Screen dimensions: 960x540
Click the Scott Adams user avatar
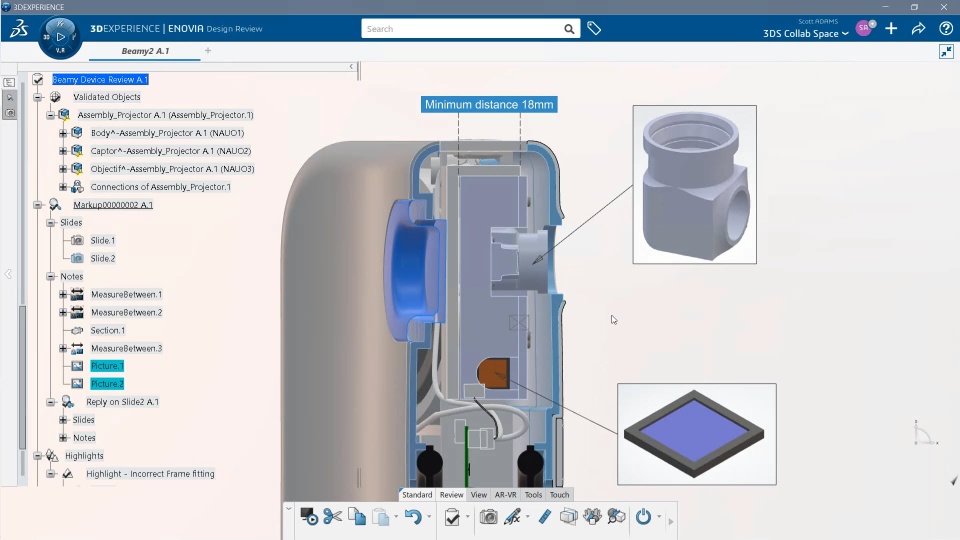864,28
